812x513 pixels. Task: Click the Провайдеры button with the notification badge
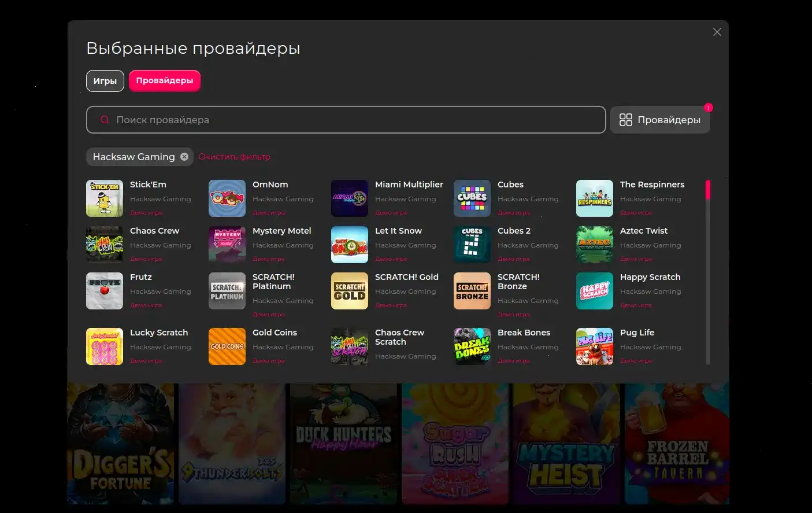point(660,120)
